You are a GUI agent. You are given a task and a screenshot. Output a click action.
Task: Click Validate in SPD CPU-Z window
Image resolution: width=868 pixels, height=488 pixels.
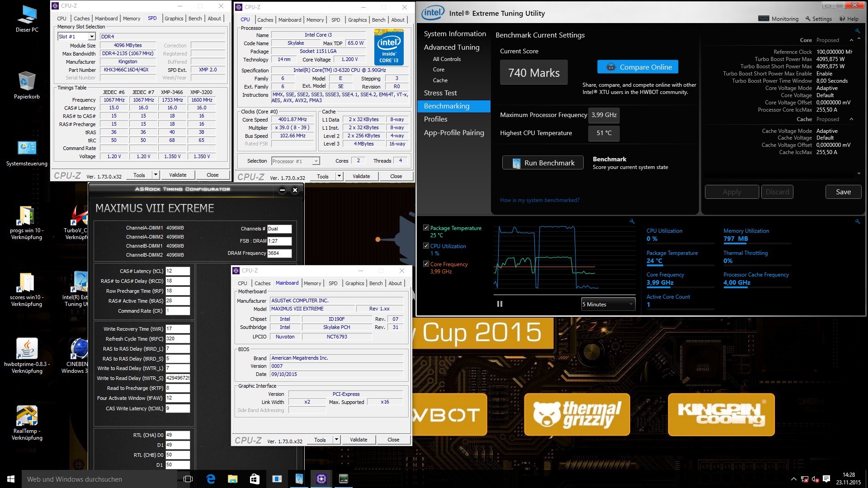point(178,175)
